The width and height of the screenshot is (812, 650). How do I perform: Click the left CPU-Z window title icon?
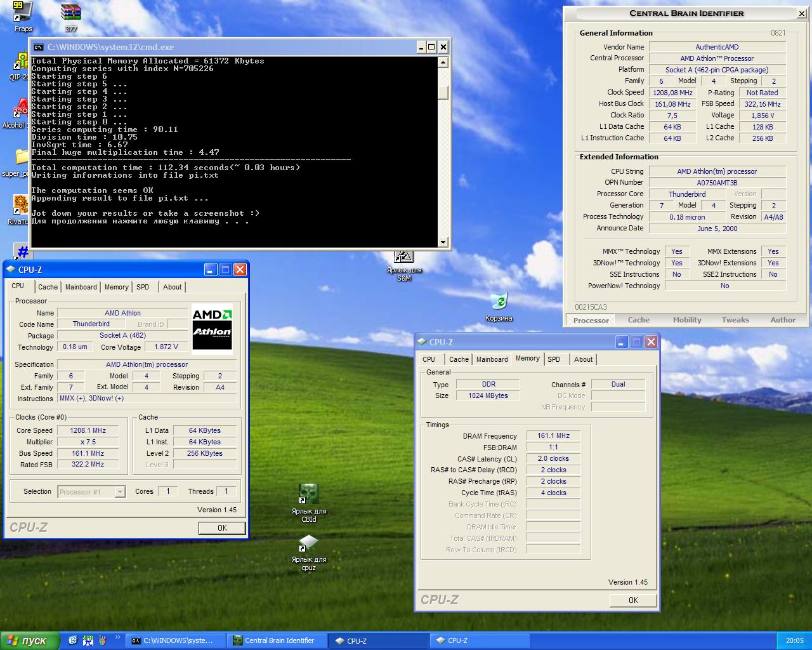11,270
